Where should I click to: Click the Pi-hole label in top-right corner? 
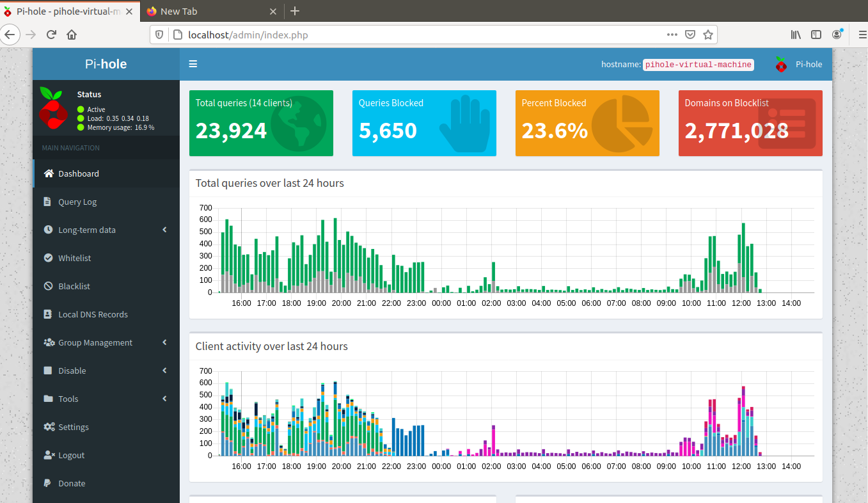(809, 64)
